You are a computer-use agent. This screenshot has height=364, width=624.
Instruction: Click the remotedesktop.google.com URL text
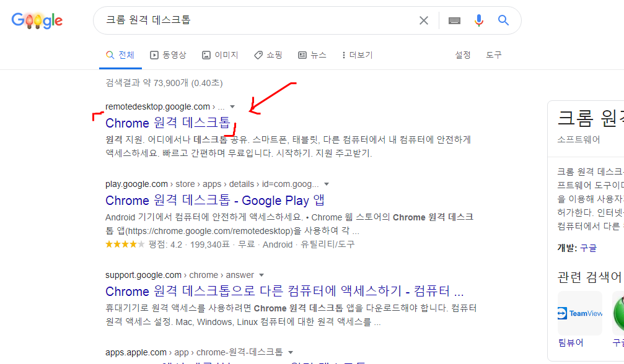point(157,106)
